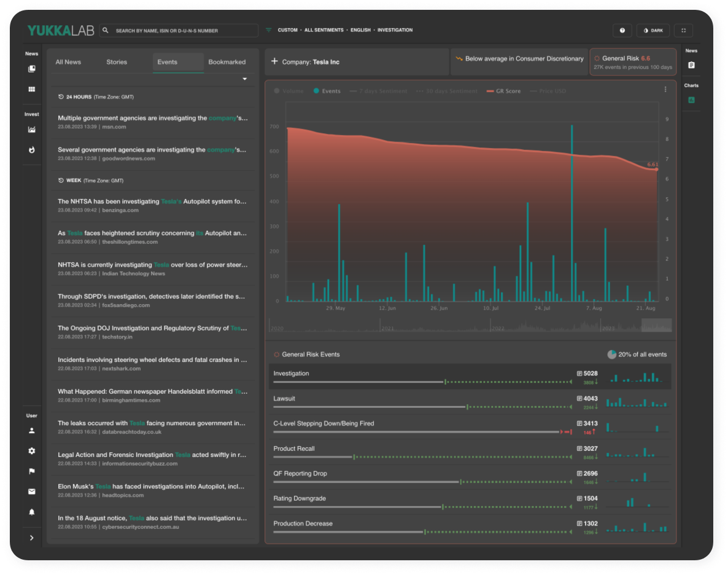This screenshot has height=575, width=728.
Task: Open theshillongtimes.com heightened scrutiny article
Action: pyautogui.click(x=153, y=237)
